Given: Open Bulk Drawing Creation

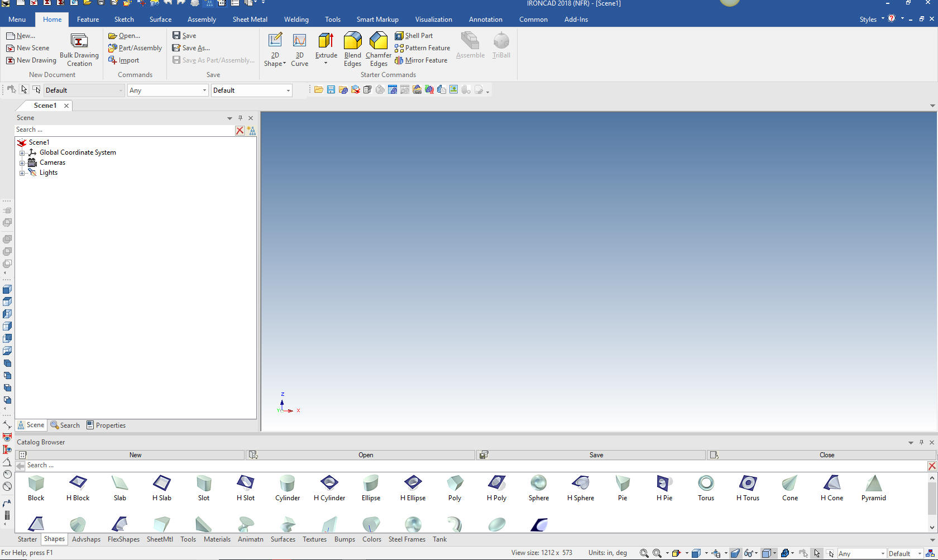Looking at the screenshot, I should 79,49.
